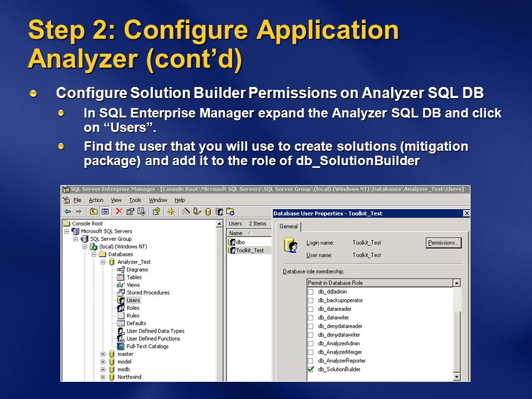The image size is (532, 399).
Task: Expand the model database node
Action: pos(103,362)
